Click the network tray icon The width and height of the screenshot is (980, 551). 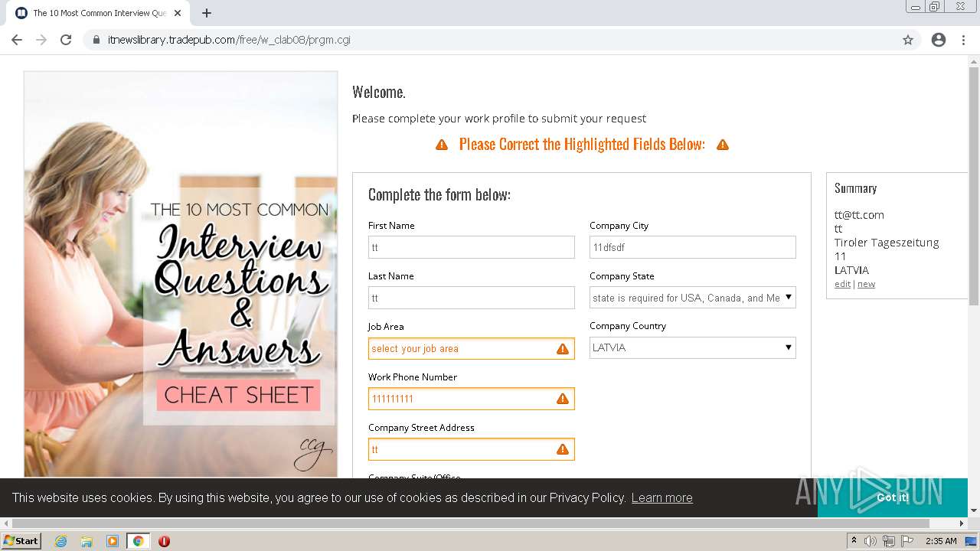coord(889,541)
